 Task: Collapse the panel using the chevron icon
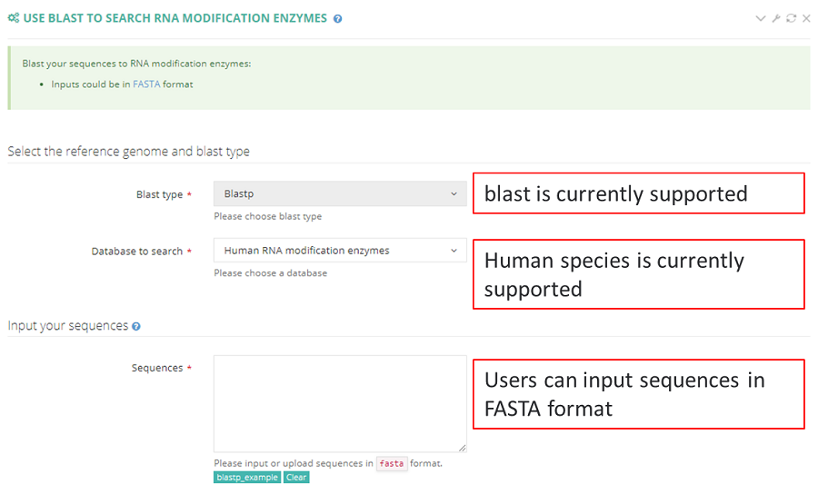click(x=761, y=18)
